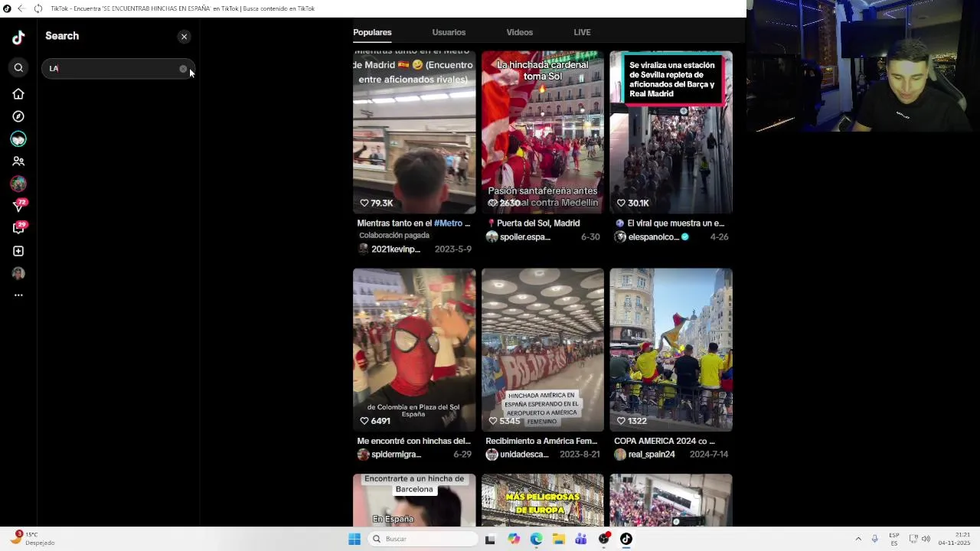Click the 'Recibimiento a América Fem...' caption
This screenshot has width=980, height=551.
pos(541,442)
